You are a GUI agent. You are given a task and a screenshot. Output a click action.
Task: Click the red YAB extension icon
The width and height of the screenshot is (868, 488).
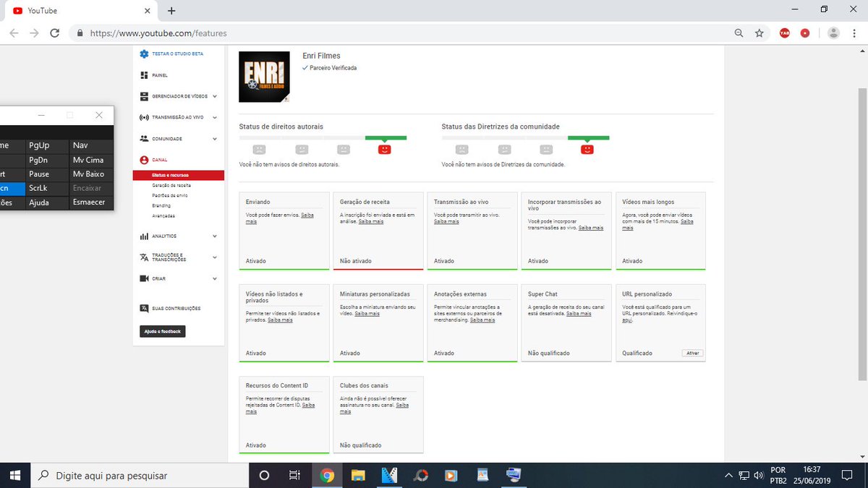click(785, 33)
